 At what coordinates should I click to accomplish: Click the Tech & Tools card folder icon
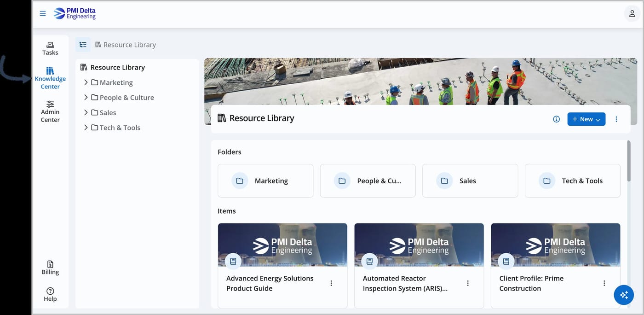click(546, 181)
